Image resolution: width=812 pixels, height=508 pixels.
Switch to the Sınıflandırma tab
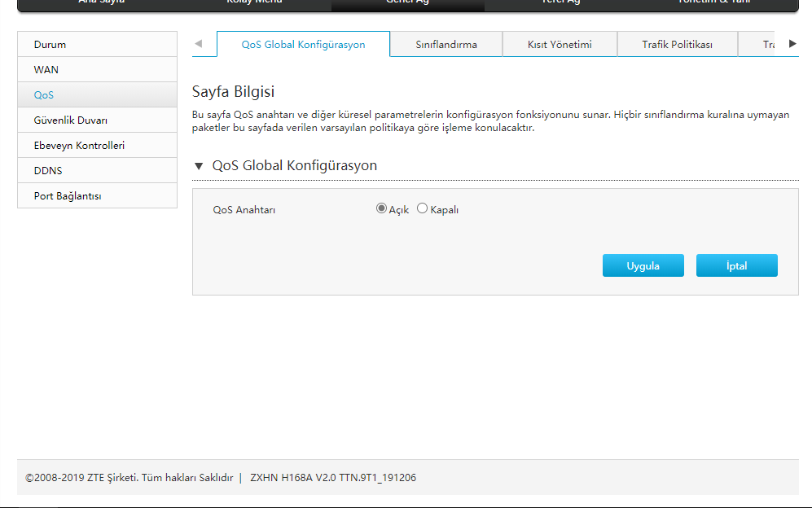[446, 45]
